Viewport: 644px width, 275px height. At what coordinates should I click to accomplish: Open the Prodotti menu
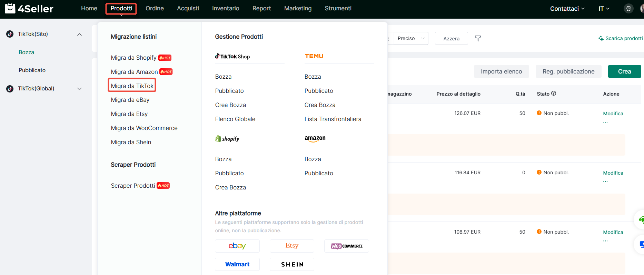(121, 8)
